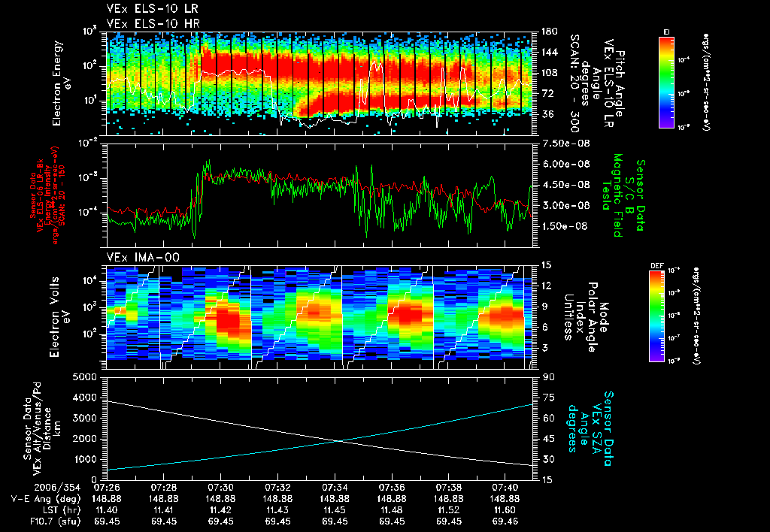The width and height of the screenshot is (770, 532).
Task: Click the 1000 km distance tick label
Action: click(84, 459)
